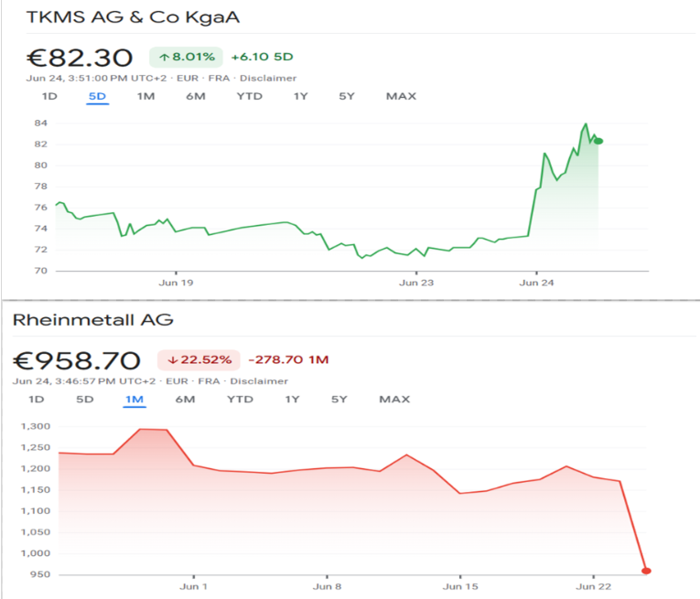Click the red 22.52% loss badge
This screenshot has height=599, width=700.
click(199, 360)
